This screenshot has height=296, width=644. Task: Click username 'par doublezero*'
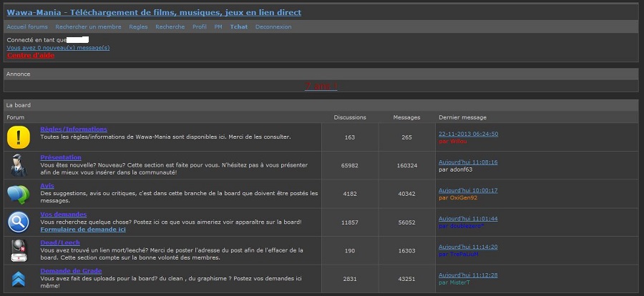coord(462,226)
